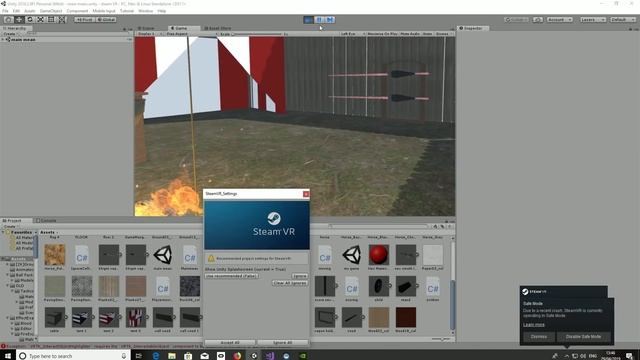
Task: Click Accept All in SteamVR settings
Action: (230, 342)
